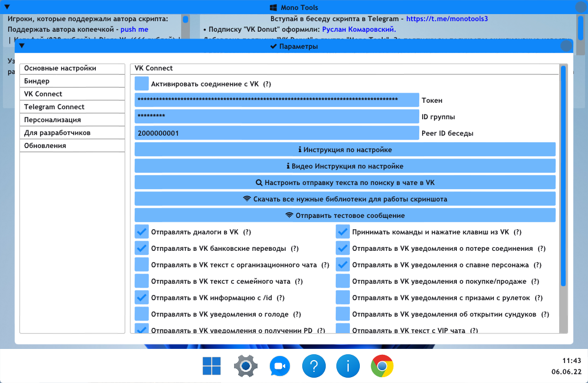Select Для разработчиков in the sidebar
The height and width of the screenshot is (383, 588).
(72, 133)
